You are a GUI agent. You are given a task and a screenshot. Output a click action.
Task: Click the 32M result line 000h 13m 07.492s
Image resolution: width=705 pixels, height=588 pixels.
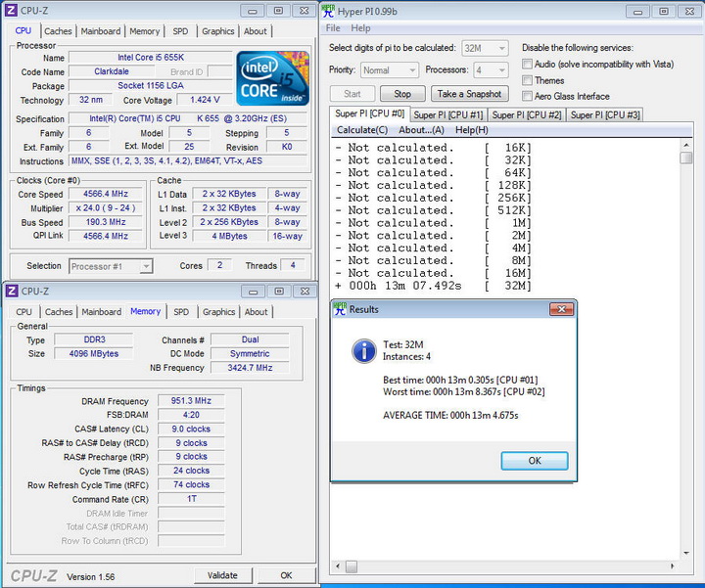[x=434, y=286]
